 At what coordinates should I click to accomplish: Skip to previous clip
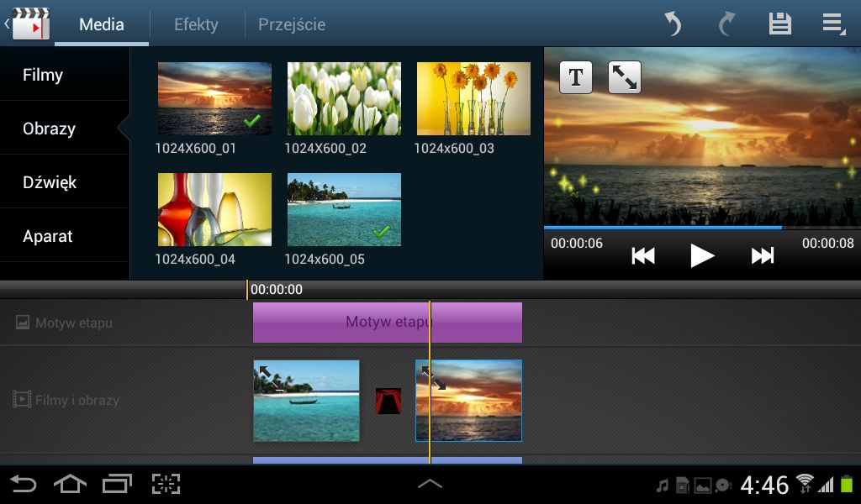coord(642,255)
